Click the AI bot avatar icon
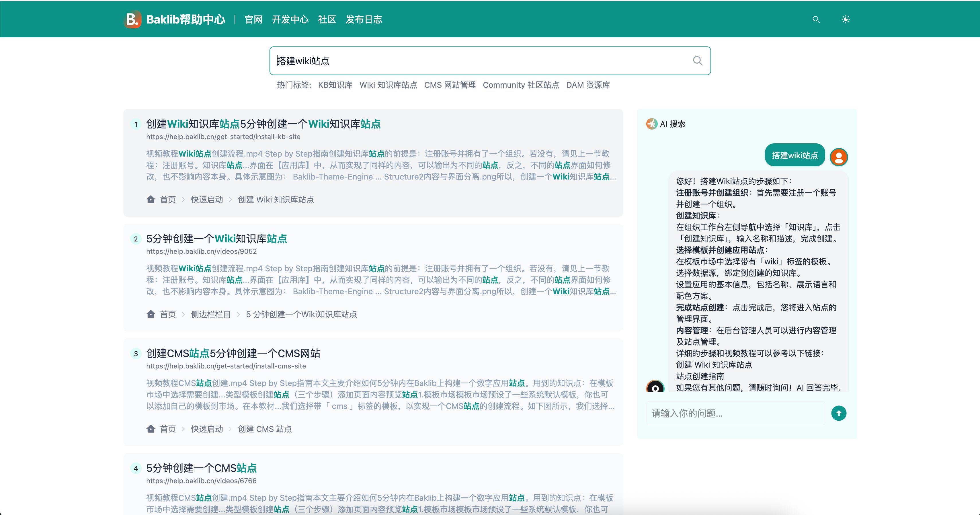This screenshot has width=980, height=515. [655, 387]
